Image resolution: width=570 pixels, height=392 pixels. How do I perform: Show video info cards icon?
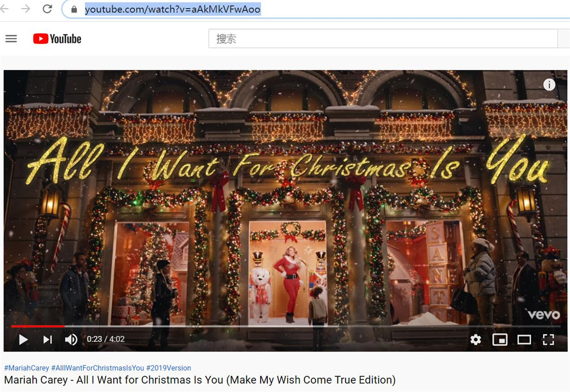[x=549, y=85]
